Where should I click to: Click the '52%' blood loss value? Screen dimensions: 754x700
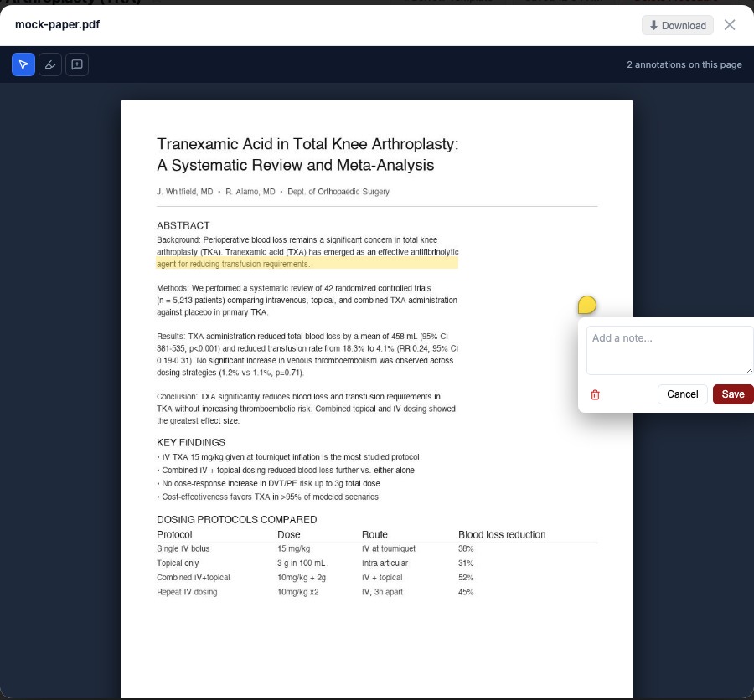pos(466,578)
